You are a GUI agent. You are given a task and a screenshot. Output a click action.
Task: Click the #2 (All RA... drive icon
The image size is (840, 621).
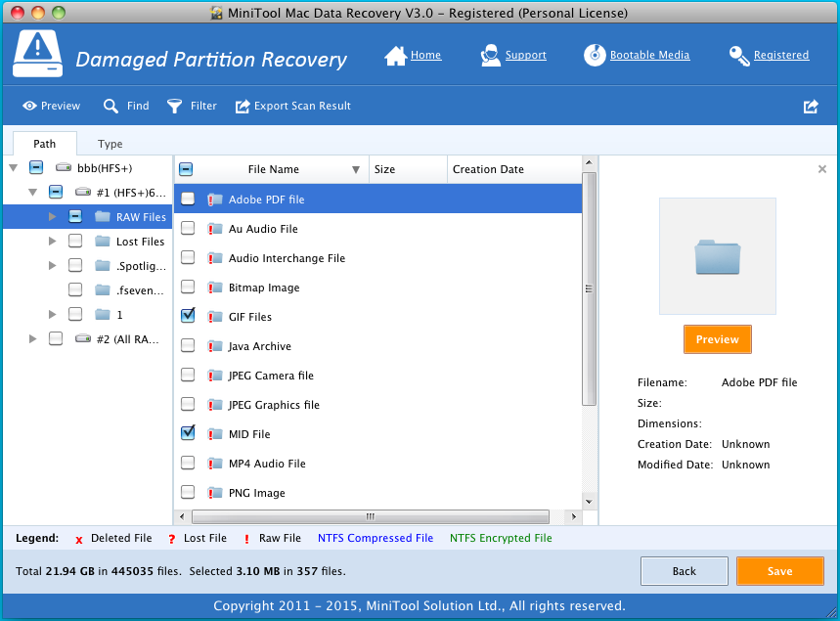tap(83, 338)
